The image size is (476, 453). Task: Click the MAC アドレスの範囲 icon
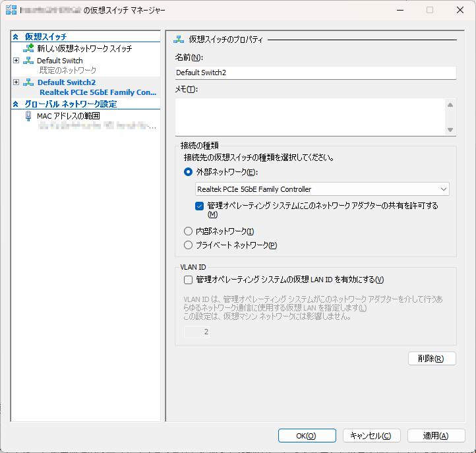click(28, 116)
